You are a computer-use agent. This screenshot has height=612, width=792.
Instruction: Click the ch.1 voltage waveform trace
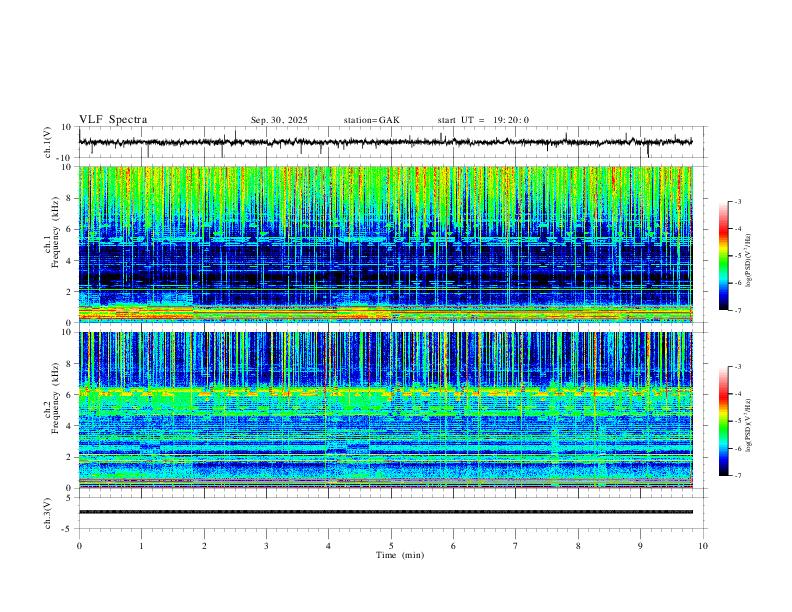pyautogui.click(x=385, y=142)
